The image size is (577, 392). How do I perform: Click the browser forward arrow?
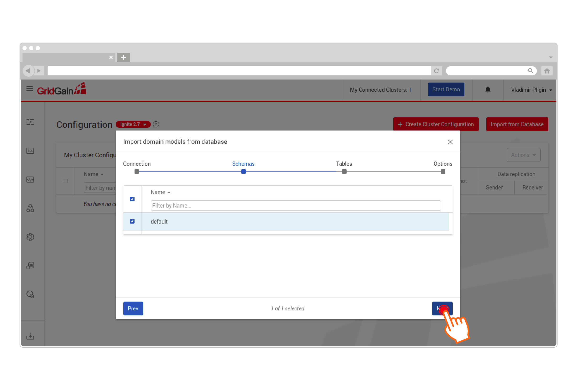coord(39,71)
